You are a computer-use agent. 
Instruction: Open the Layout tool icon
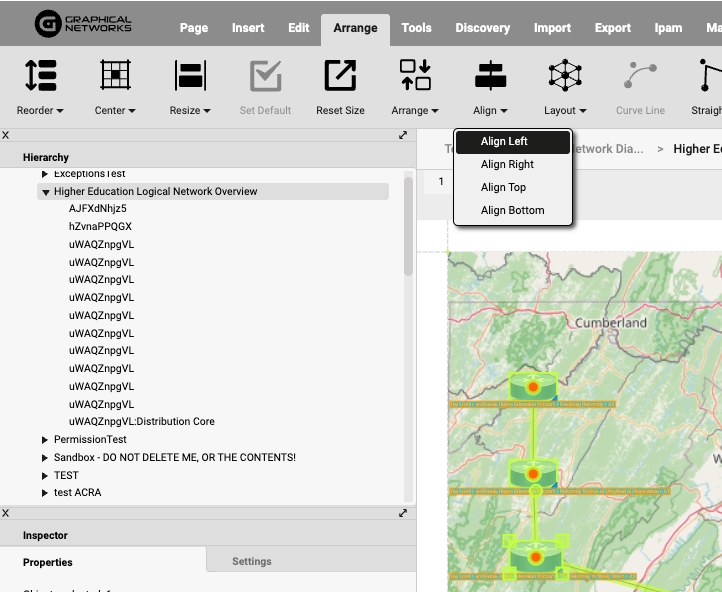(x=565, y=77)
